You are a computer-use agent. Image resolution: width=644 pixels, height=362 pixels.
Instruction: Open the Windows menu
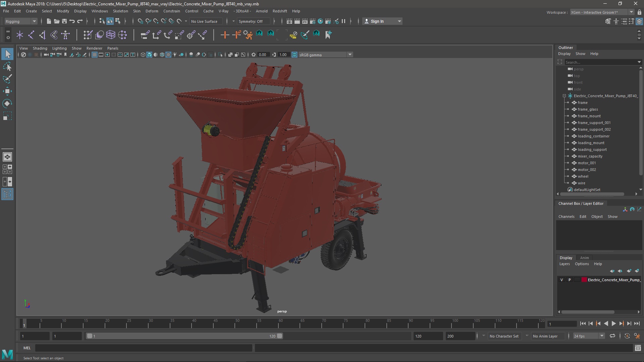pyautogui.click(x=100, y=11)
